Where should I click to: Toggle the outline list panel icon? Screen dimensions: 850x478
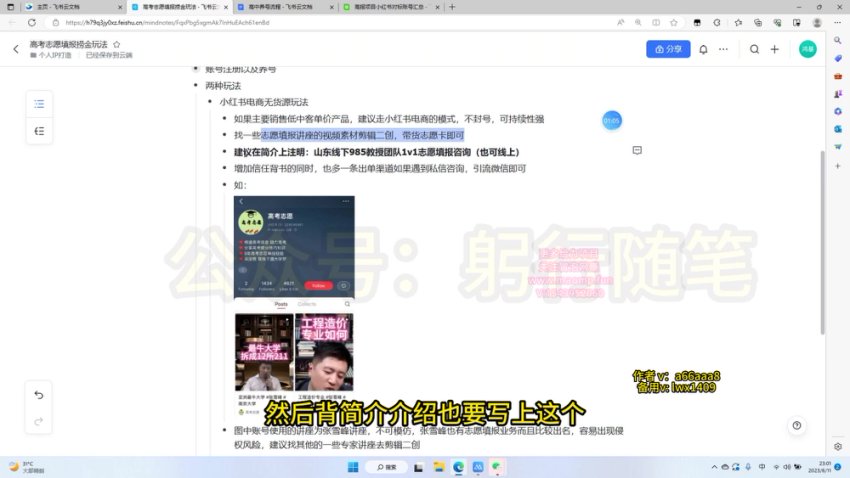[39, 103]
